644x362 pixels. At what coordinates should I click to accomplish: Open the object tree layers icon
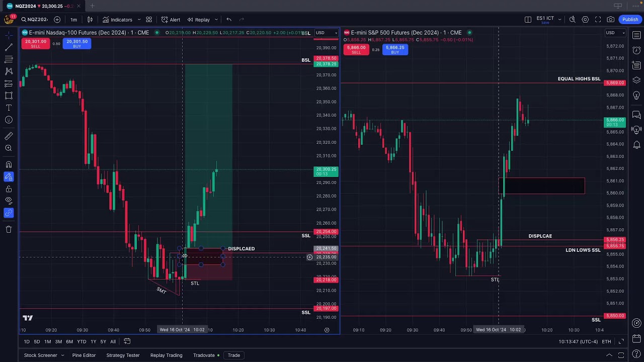click(x=636, y=80)
